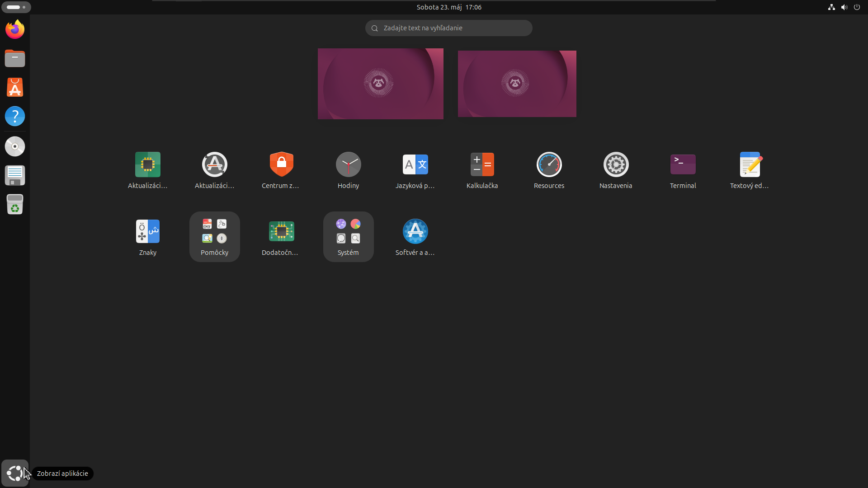Expand the Pomôcky app folder
This screenshot has height=488, width=868.
click(x=215, y=237)
